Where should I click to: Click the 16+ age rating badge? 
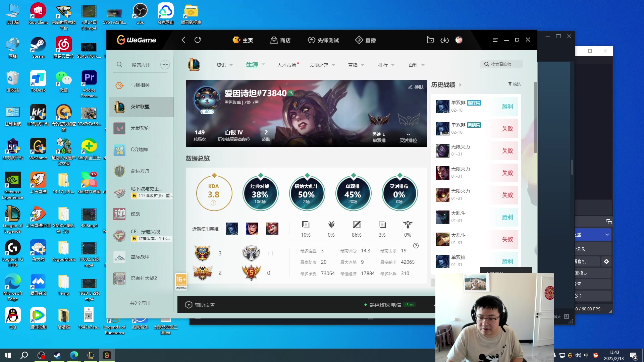pos(181,282)
